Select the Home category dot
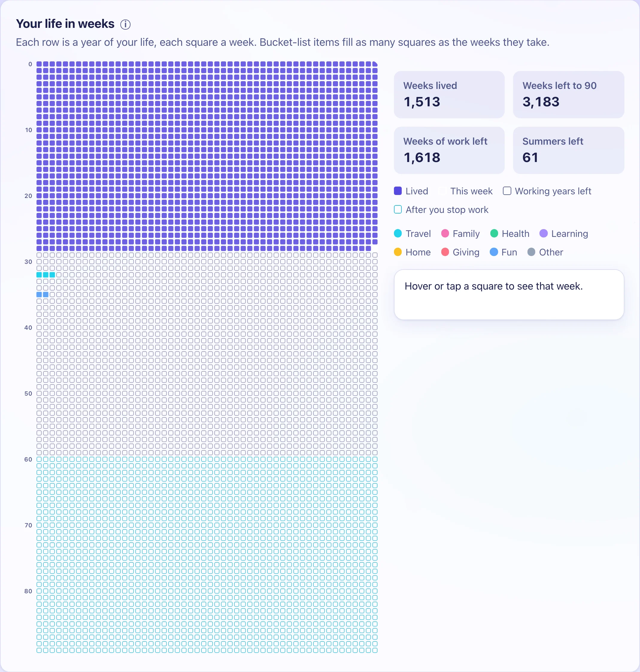Image resolution: width=640 pixels, height=672 pixels. pyautogui.click(x=398, y=252)
